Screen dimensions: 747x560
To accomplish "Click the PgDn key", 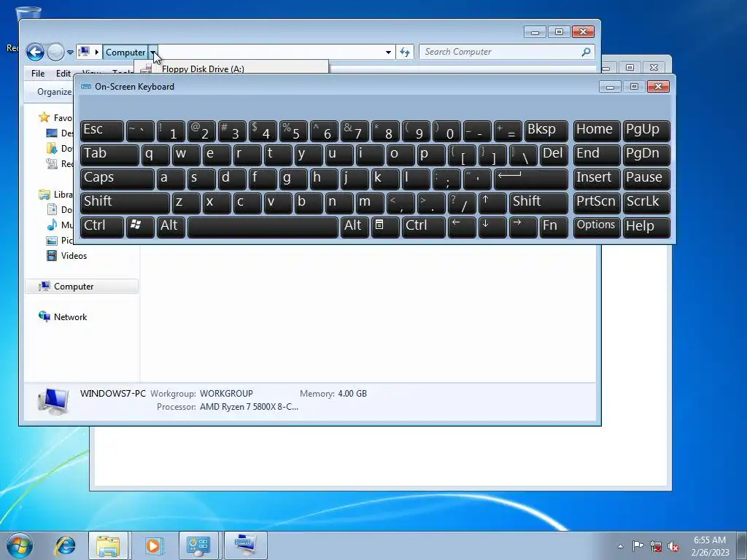I will [646, 155].
